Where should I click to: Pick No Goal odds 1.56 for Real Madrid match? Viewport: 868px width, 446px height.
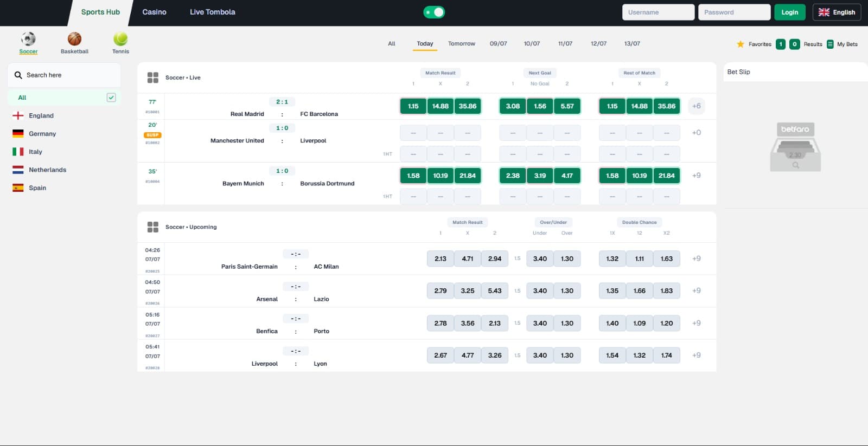[540, 106]
